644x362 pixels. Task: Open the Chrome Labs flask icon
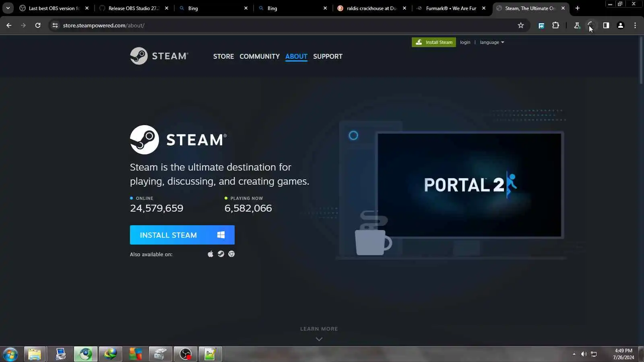pos(577,25)
